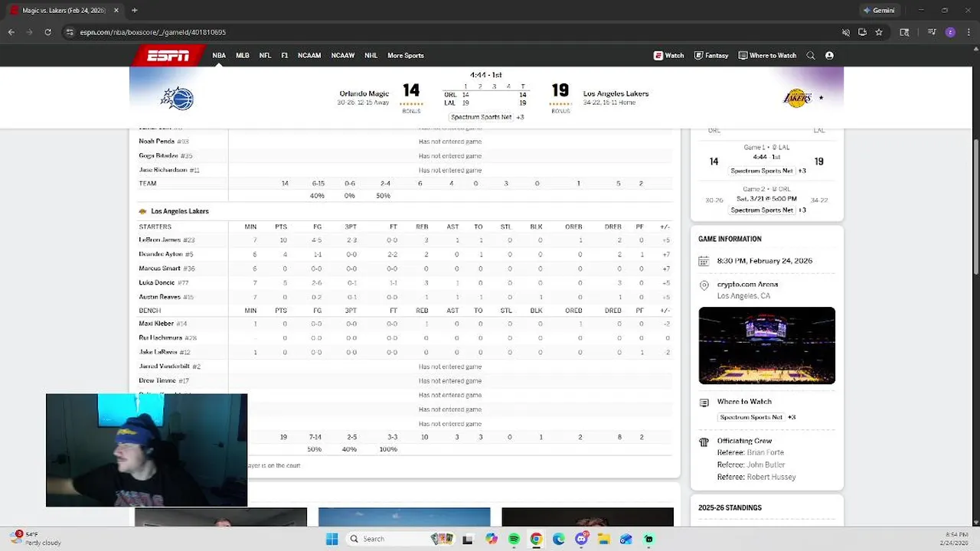Click the page vertical scrollbar
Screen dimensions: 980x551
975,207
